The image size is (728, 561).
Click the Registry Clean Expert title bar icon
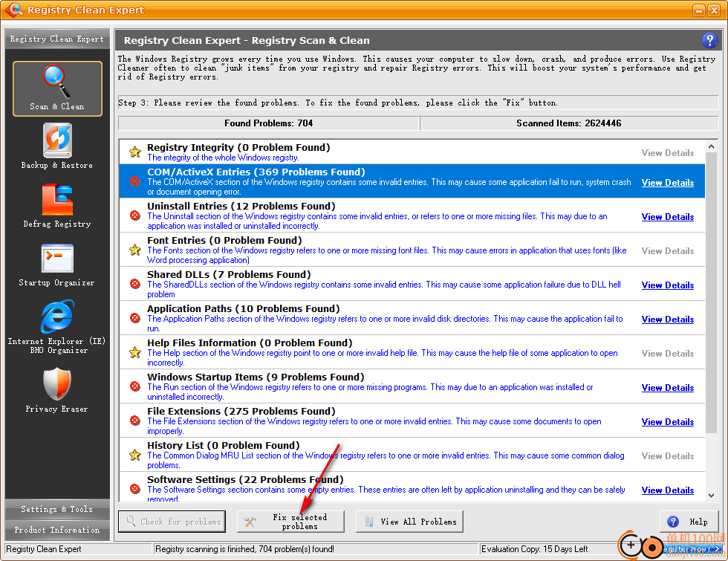click(x=14, y=10)
